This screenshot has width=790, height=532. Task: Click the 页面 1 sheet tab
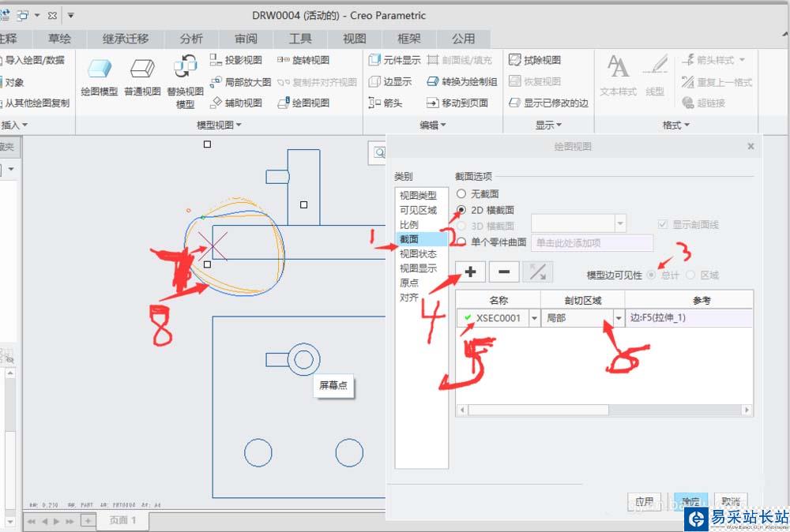pyautogui.click(x=123, y=520)
